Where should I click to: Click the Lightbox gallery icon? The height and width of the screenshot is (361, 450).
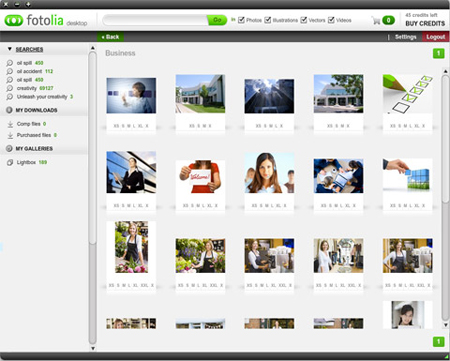pos(10,162)
